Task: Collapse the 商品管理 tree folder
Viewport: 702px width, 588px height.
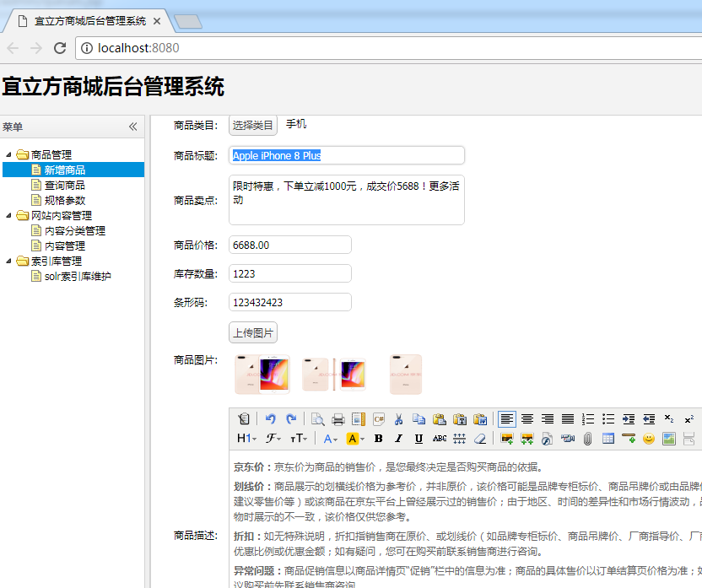Action: tap(8, 155)
